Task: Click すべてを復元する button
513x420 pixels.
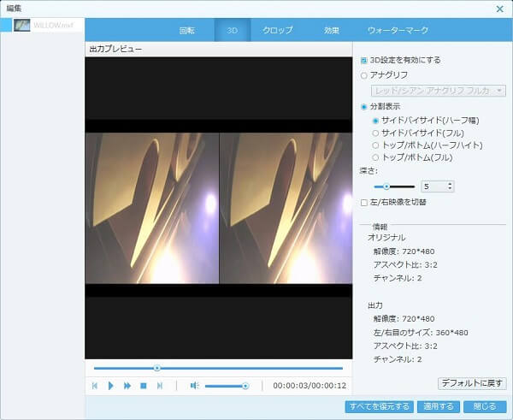Action: point(379,406)
